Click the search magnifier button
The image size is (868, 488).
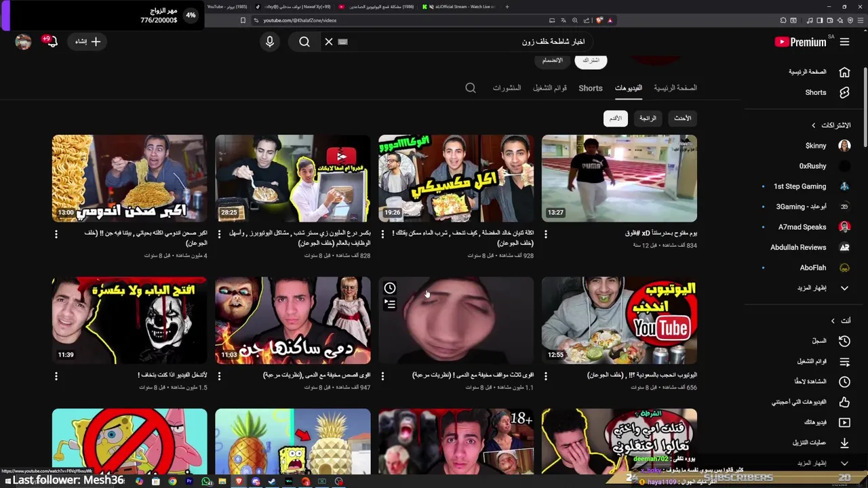pyautogui.click(x=304, y=42)
